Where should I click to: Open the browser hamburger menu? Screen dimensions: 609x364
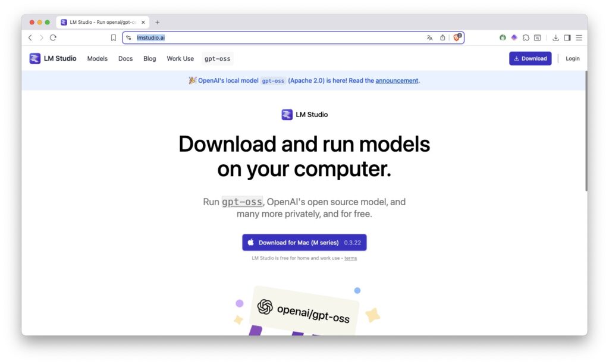[579, 37]
